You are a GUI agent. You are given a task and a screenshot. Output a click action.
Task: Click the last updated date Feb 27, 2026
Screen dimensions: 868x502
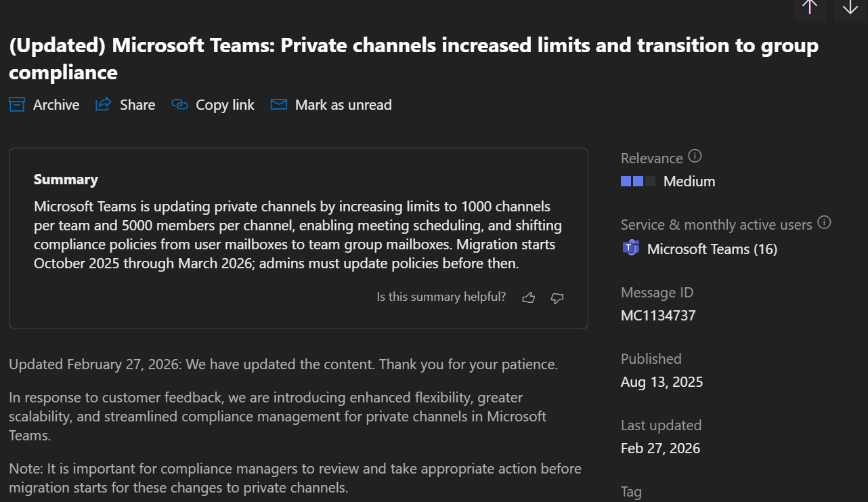pyautogui.click(x=660, y=448)
